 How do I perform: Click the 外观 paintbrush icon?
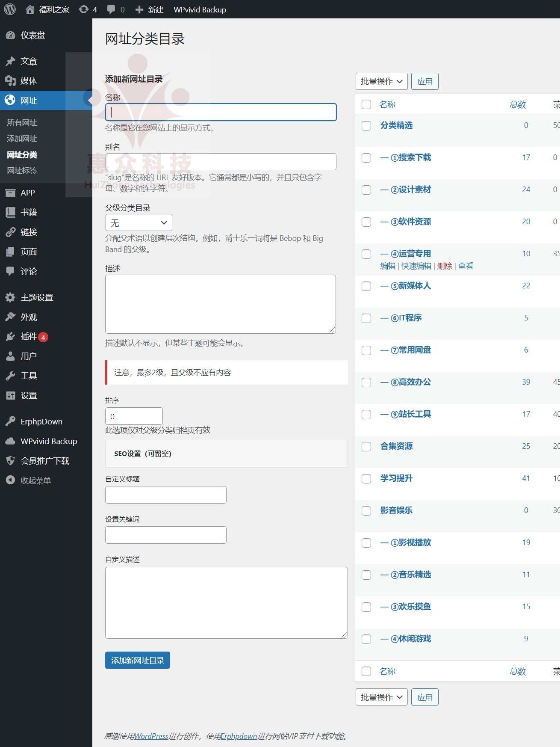10,317
